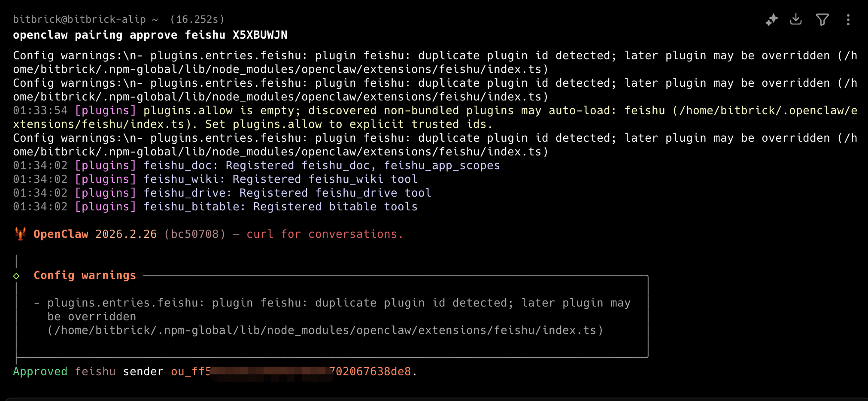Click the 01:33:54 timestamp
The image size is (868, 401).
point(40,110)
